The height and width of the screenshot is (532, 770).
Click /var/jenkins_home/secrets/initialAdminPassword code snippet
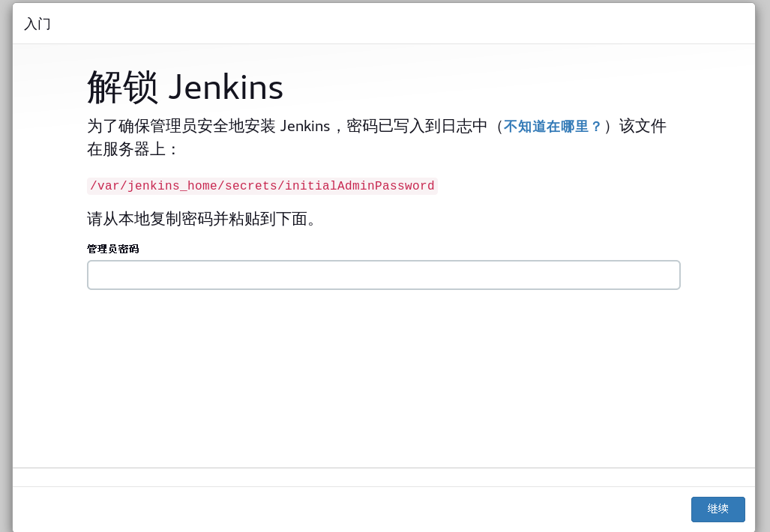262,187
